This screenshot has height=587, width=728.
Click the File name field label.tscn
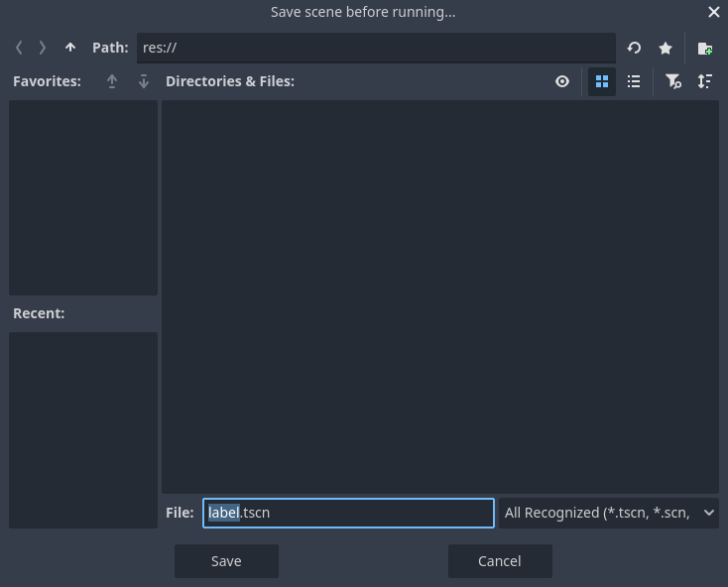point(348,513)
